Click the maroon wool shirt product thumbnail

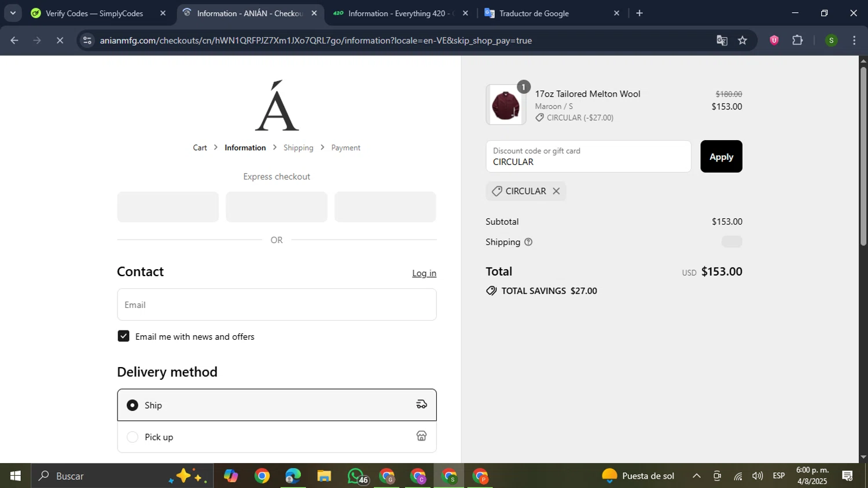coord(506,105)
